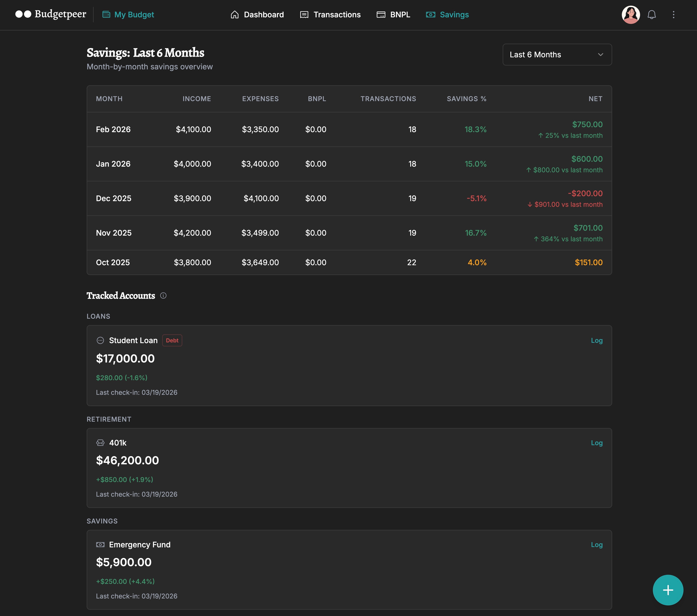Viewport: 697px width, 616px height.
Task: Click the Savings banknote icon
Action: [430, 14]
